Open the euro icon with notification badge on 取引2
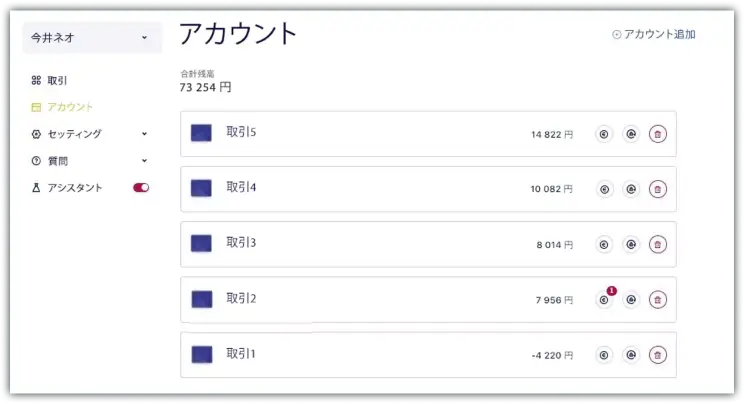 click(x=604, y=300)
